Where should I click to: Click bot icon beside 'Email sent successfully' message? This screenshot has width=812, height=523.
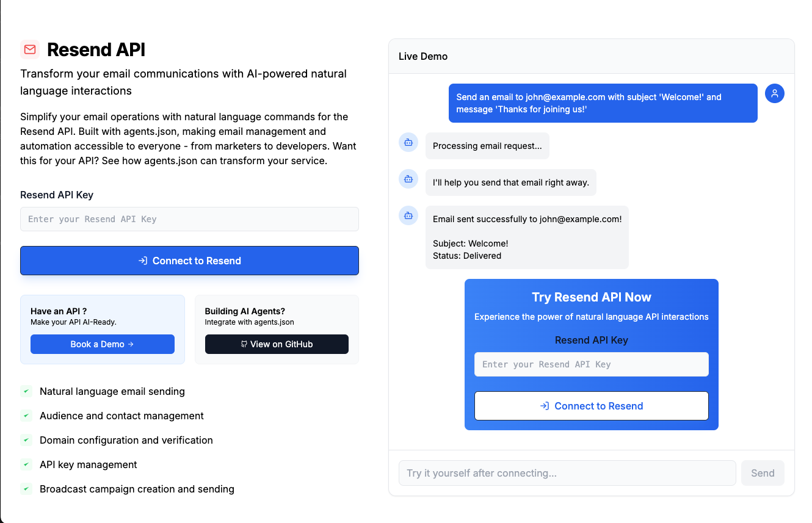click(408, 215)
